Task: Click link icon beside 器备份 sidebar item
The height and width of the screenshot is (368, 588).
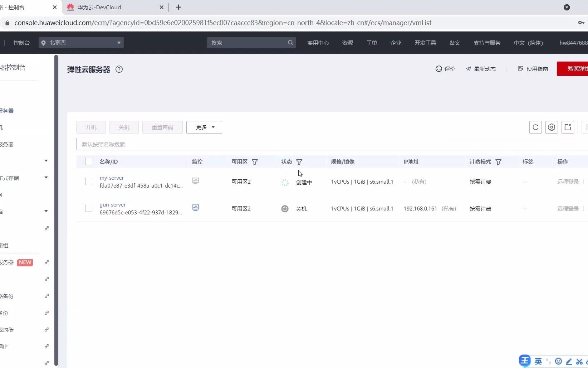Action: tap(47, 296)
